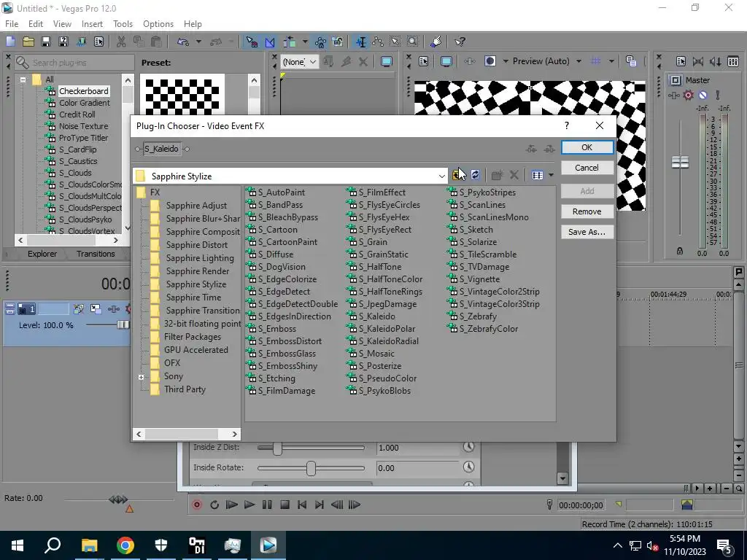The width and height of the screenshot is (747, 560).
Task: Switch to the Transitions tab
Action: pyautogui.click(x=96, y=254)
